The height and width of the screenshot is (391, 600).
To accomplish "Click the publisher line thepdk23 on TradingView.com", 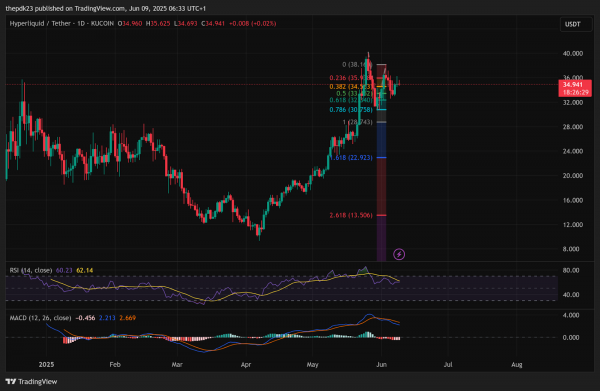I will pyautogui.click(x=106, y=8).
